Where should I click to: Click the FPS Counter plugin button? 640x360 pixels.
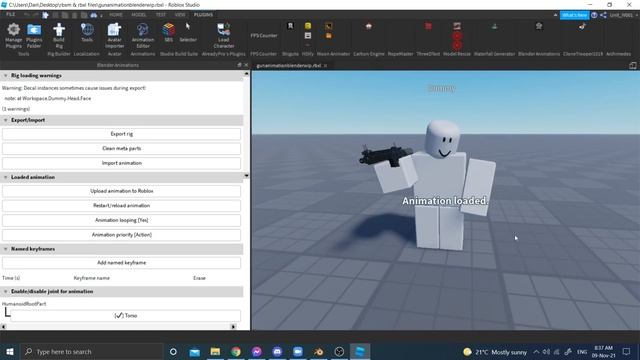[x=264, y=36]
